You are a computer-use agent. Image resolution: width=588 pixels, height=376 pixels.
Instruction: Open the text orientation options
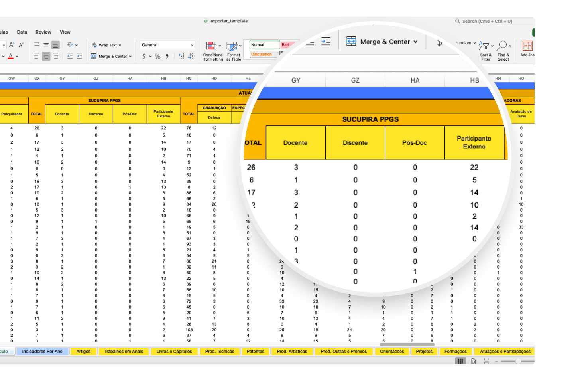[x=72, y=45]
